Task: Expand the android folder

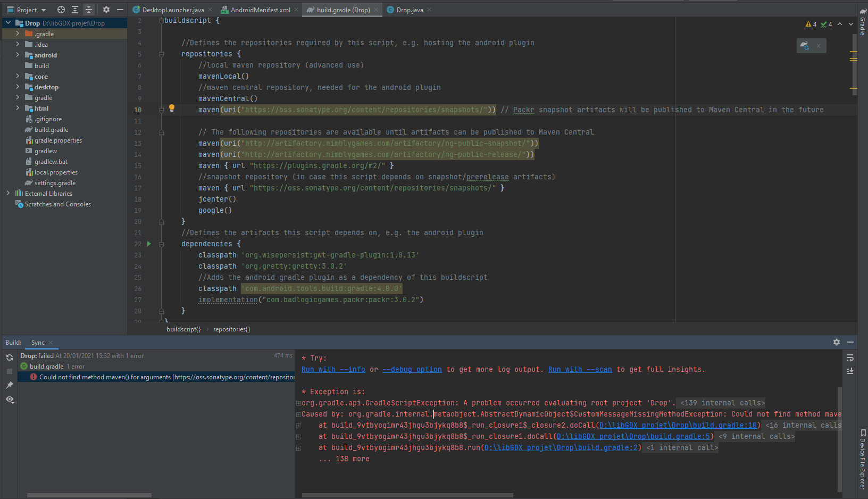Action: [x=18, y=55]
